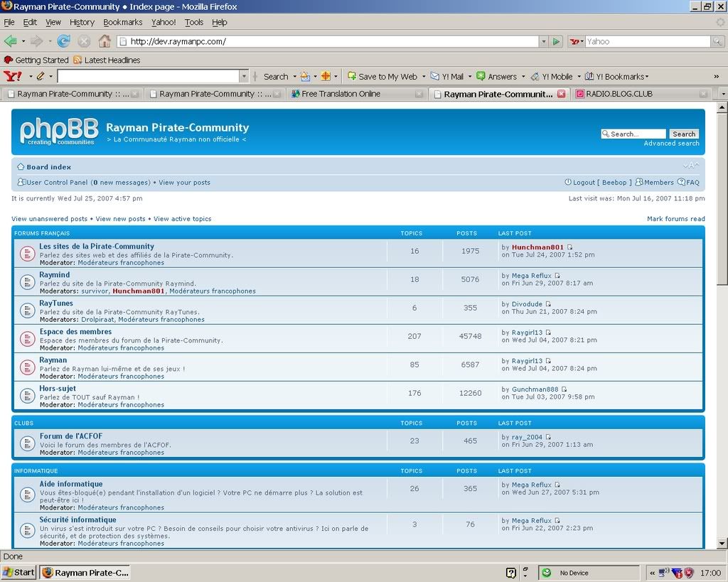Screen dimensions: 728x582
Task: Open Yahoo toolbar search box dropdown
Action: (x=244, y=76)
